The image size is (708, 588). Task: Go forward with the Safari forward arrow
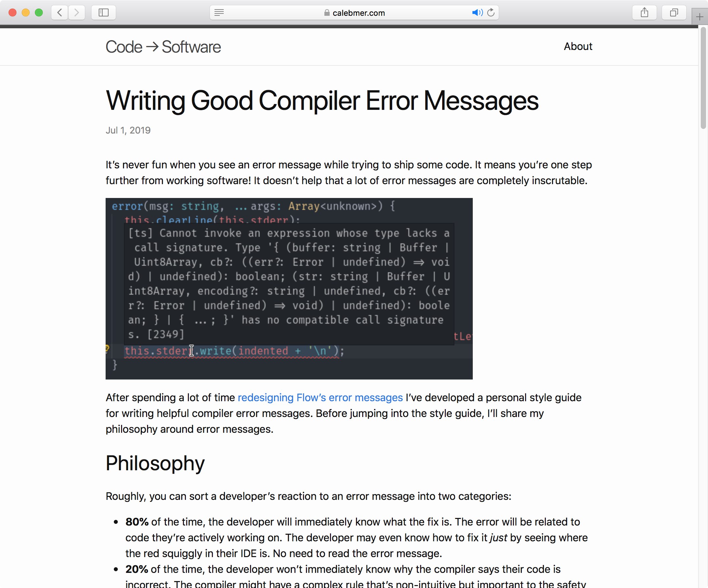(x=77, y=12)
